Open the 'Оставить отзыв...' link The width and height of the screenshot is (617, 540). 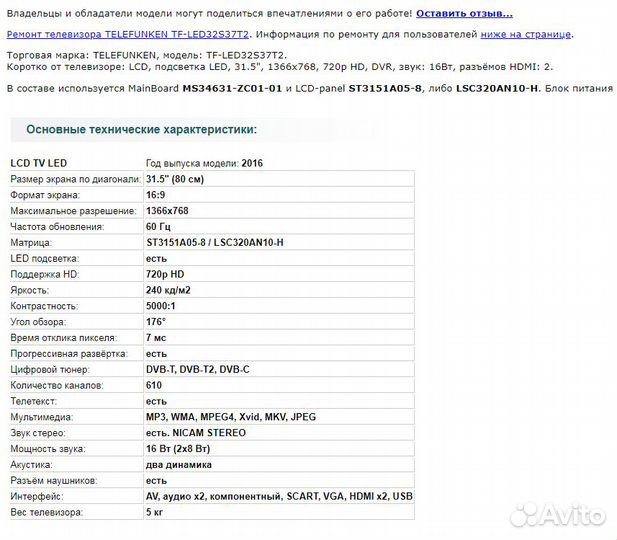pos(464,13)
